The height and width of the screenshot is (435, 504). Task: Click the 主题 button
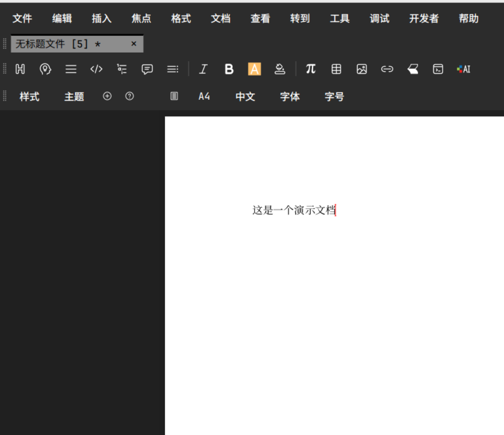click(74, 97)
